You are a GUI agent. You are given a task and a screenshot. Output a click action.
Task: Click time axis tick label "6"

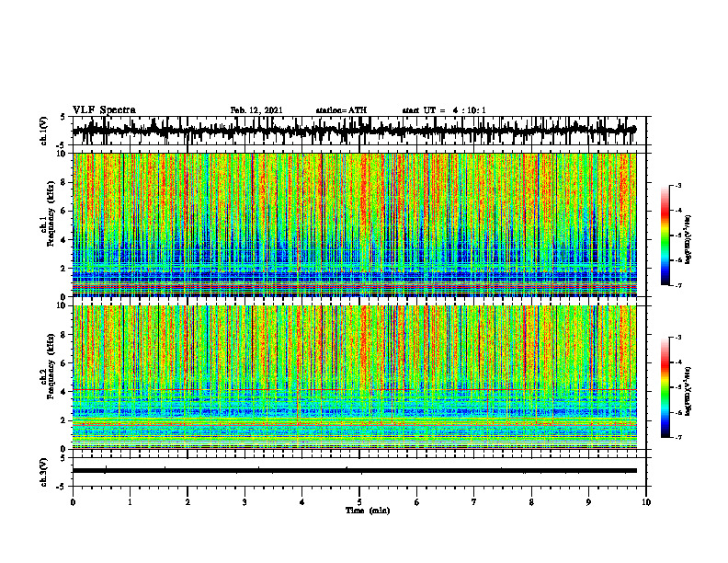pyautogui.click(x=417, y=502)
